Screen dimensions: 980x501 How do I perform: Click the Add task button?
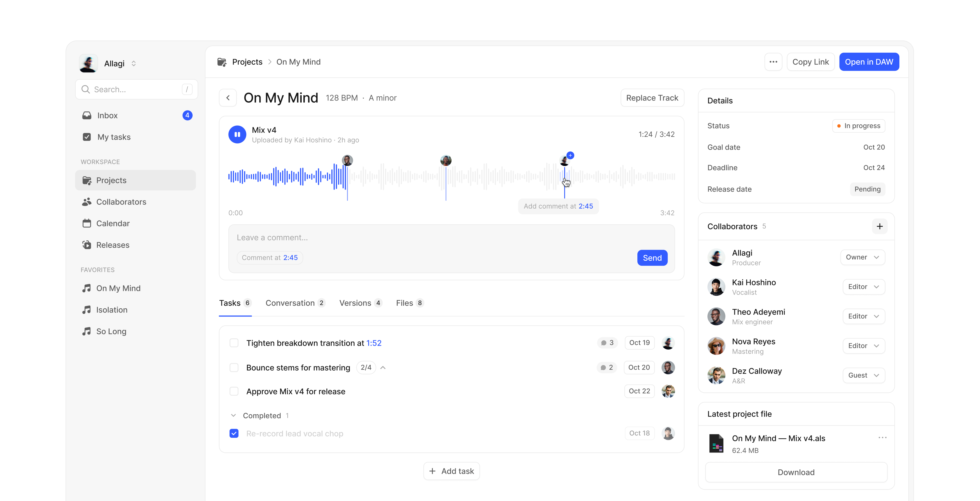point(451,471)
